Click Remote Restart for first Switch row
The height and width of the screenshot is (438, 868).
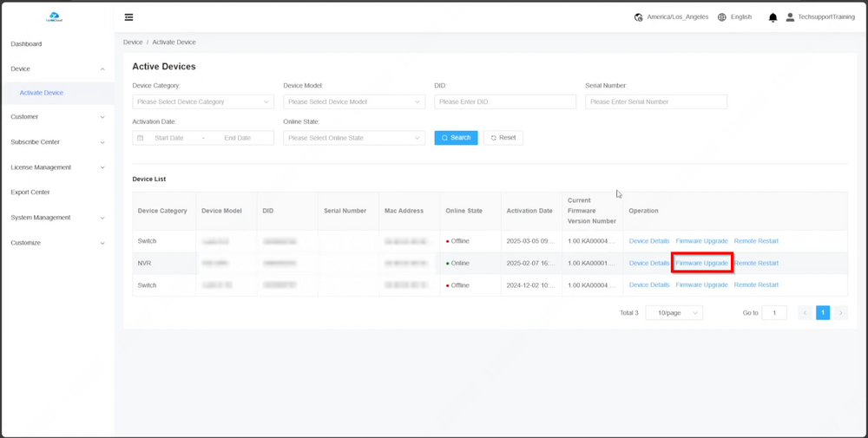[x=756, y=241]
